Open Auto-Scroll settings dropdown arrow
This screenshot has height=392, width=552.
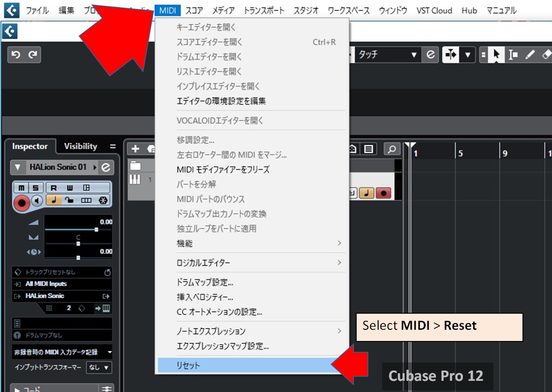(468, 55)
